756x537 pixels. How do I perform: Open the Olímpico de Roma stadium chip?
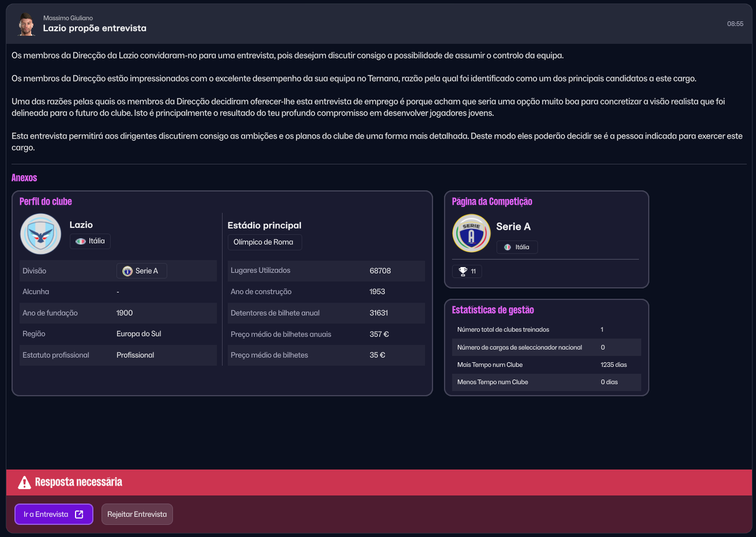pos(265,242)
